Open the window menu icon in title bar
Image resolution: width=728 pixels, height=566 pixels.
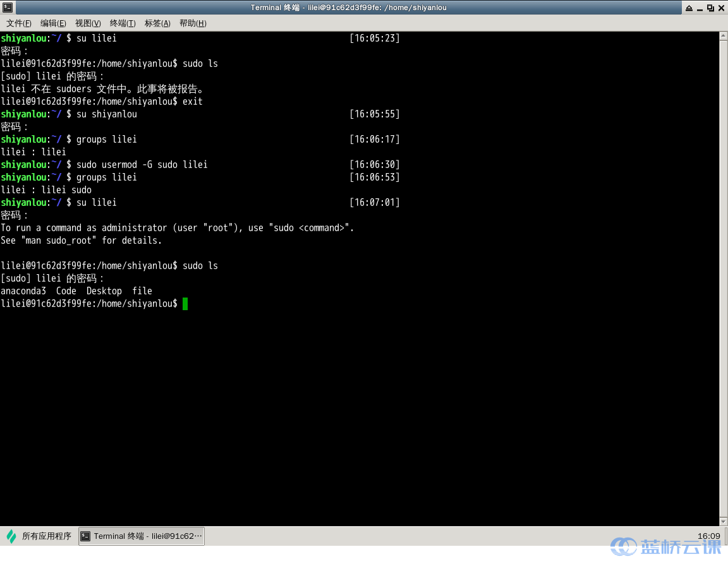(7, 8)
